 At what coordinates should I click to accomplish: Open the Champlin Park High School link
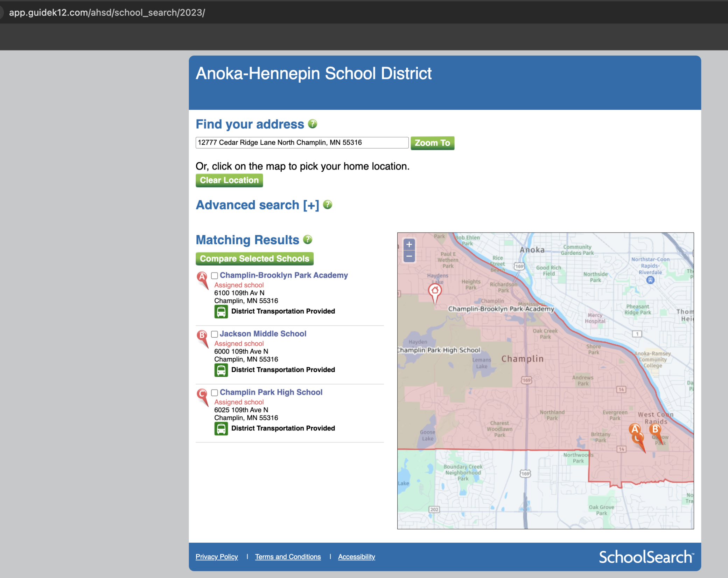(x=271, y=392)
